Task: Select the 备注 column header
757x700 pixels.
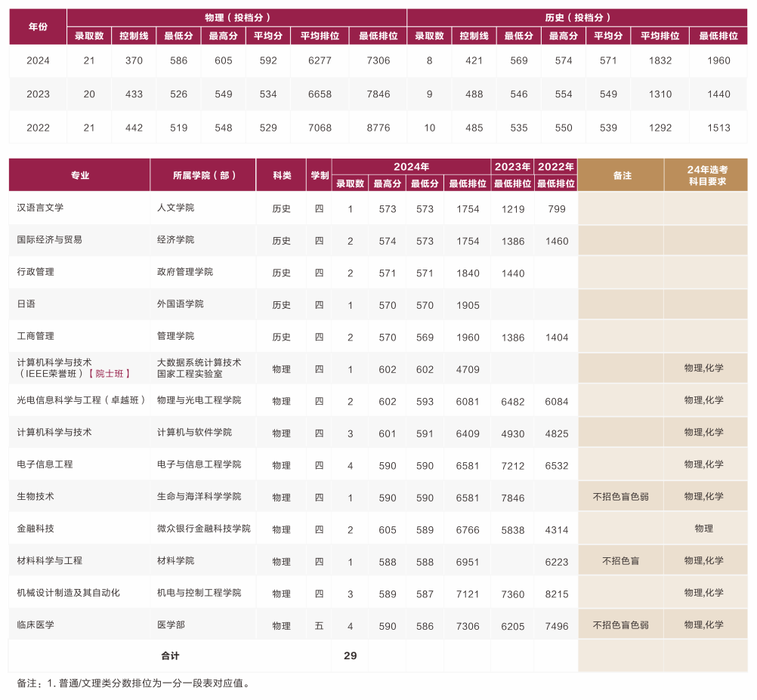Action: coord(620,174)
